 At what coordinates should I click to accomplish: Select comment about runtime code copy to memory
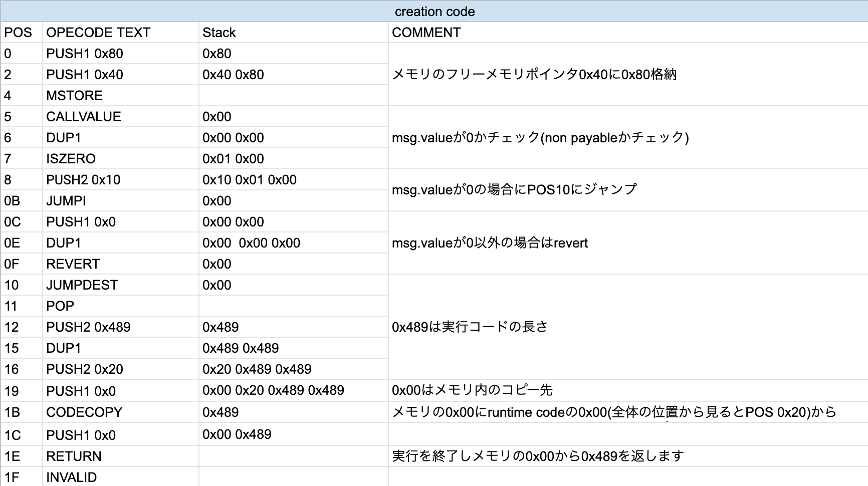coord(628,412)
